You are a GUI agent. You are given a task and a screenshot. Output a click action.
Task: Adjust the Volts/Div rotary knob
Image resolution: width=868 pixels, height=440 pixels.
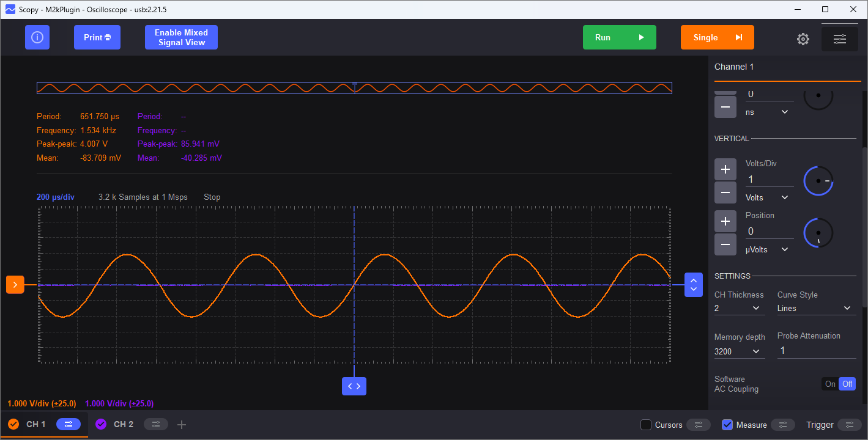click(x=818, y=181)
